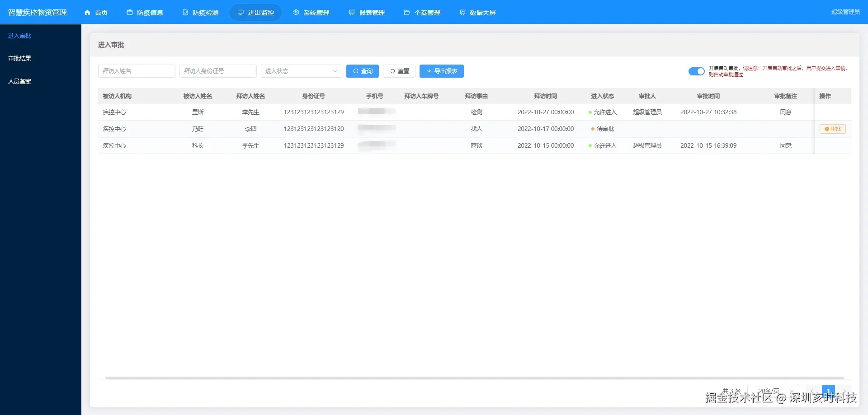Click visit time 2022-10-27 00:00:00
The width and height of the screenshot is (868, 415).
click(546, 112)
